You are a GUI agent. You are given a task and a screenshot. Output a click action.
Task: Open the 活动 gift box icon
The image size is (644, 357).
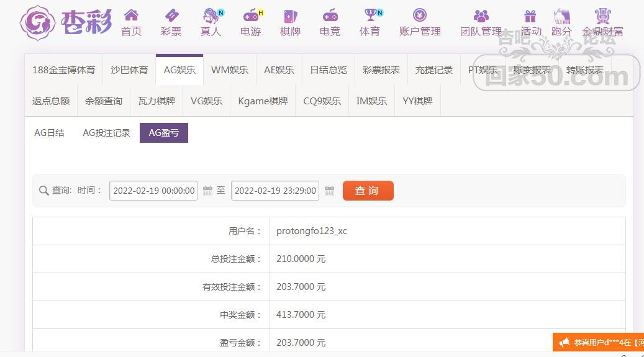530,16
